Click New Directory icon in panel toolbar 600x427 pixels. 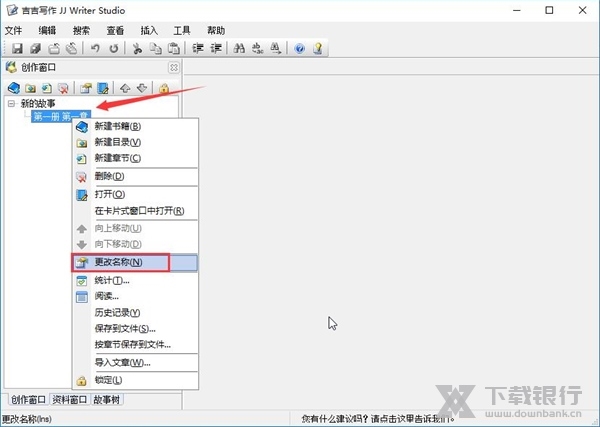tap(30, 88)
